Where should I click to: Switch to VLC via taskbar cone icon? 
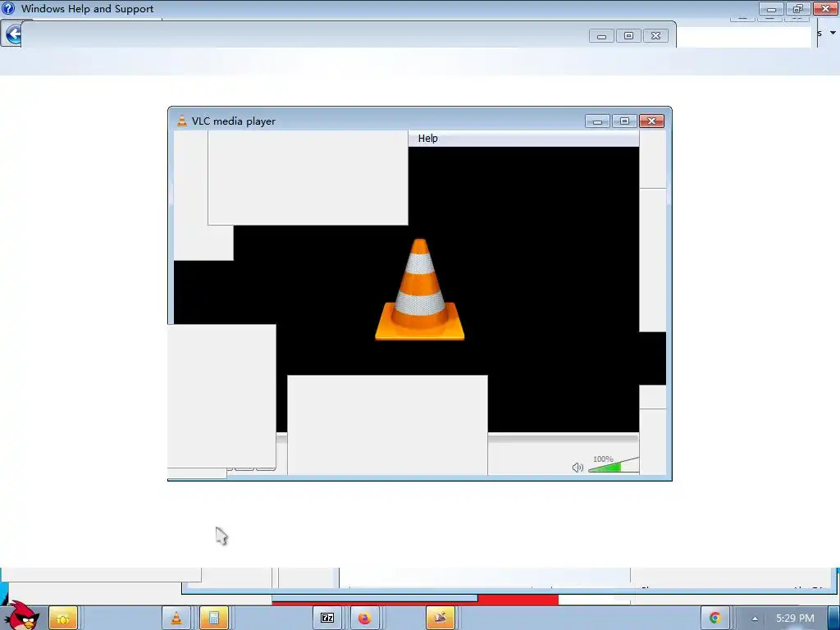tap(176, 619)
